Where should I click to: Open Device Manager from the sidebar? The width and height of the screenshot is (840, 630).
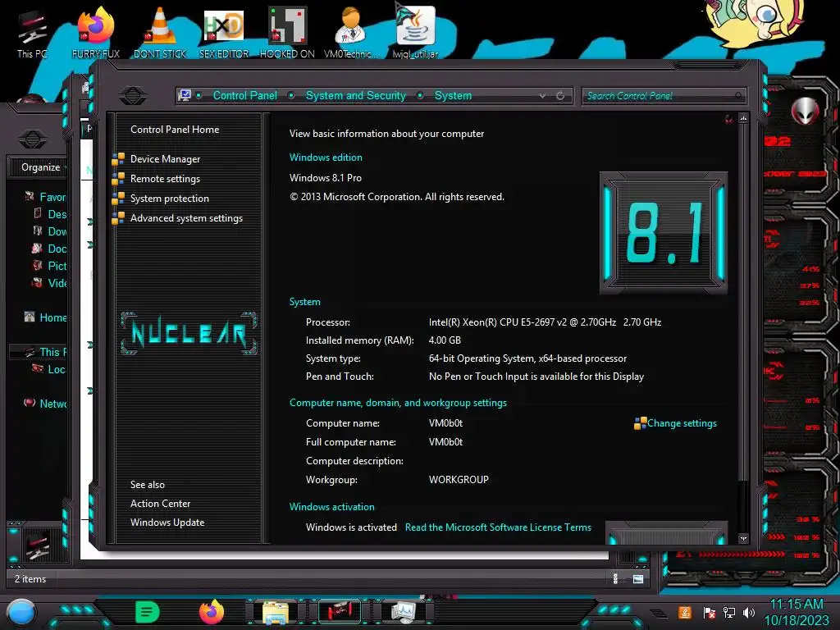(165, 159)
